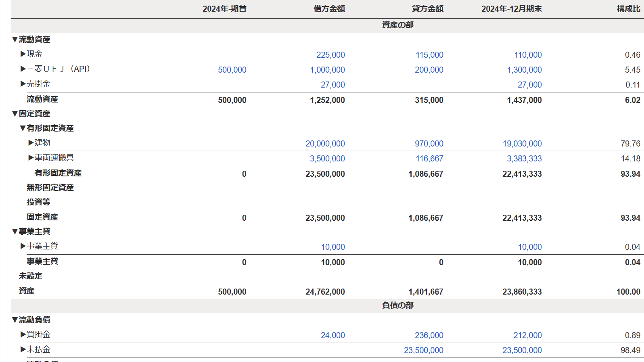Viewport: 644px width, 362px height.
Task: Select the 資産の部 section heading
Action: click(x=398, y=25)
